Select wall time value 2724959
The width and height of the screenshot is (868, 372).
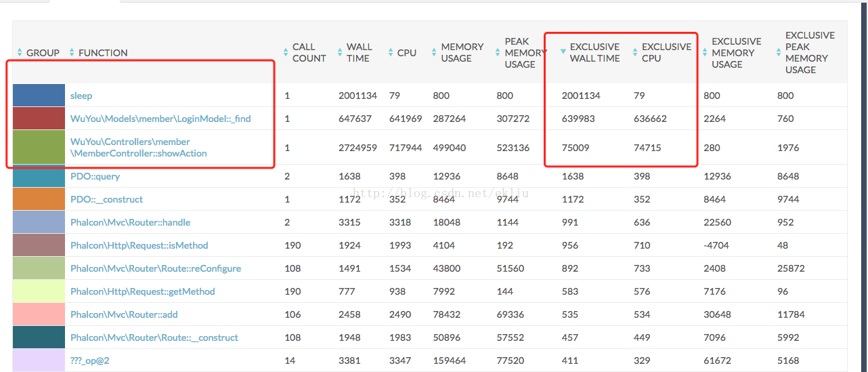click(358, 148)
